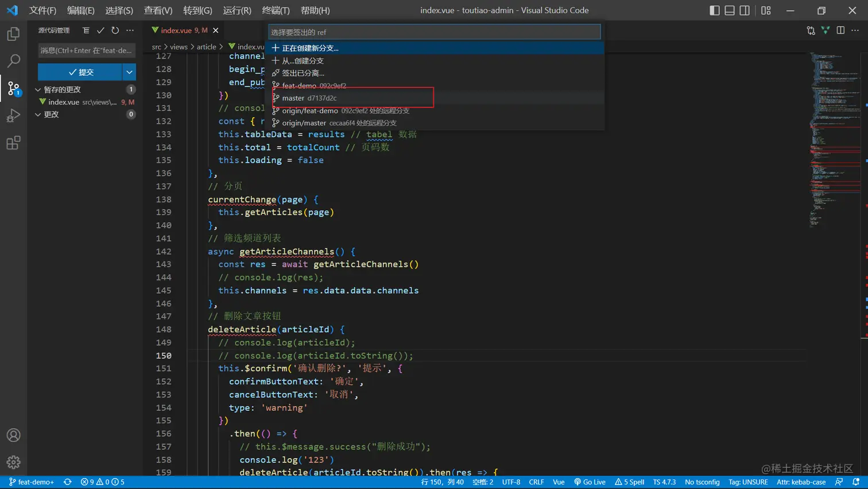This screenshot has width=868, height=489.
Task: Open the 转到(G) menu
Action: (x=197, y=10)
